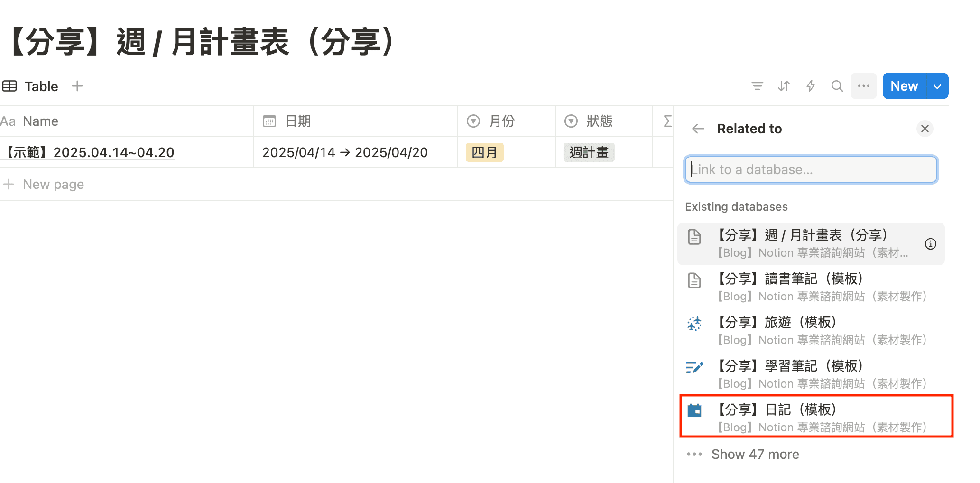Screen dimensions: 980x483
Task: Focus the Link to a database field
Action: coord(811,169)
